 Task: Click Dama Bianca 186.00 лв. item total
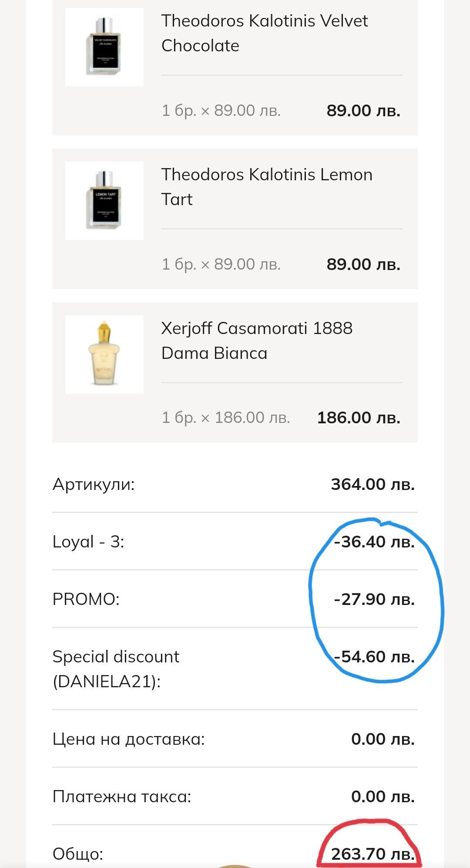359,418
